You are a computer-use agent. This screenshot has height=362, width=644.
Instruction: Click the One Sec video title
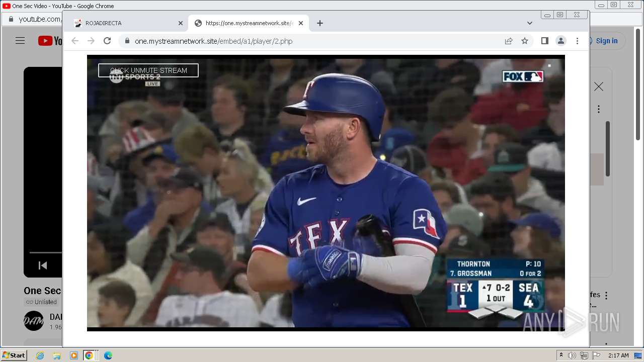click(x=43, y=291)
